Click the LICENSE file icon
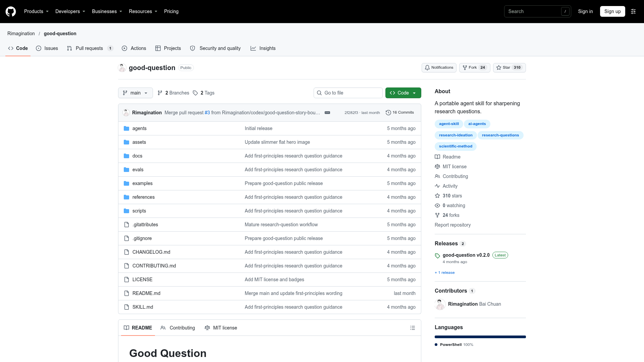Screen dimensions: 644x362 click(126, 280)
